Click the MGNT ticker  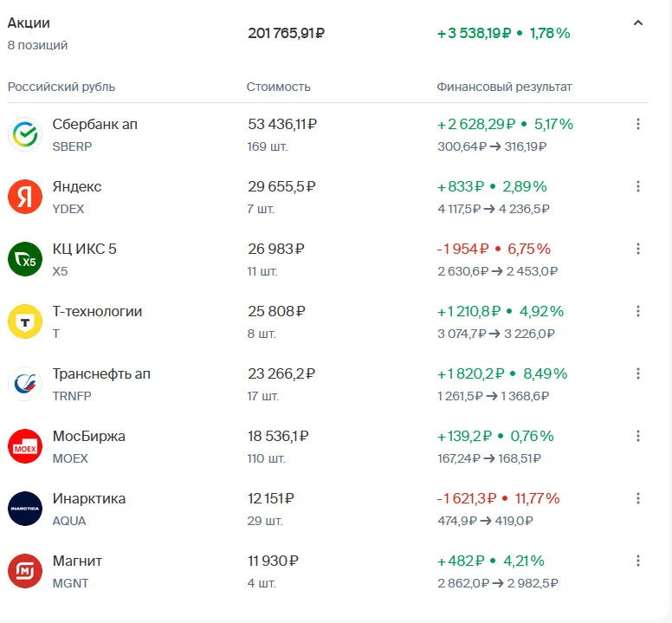pyautogui.click(x=70, y=583)
